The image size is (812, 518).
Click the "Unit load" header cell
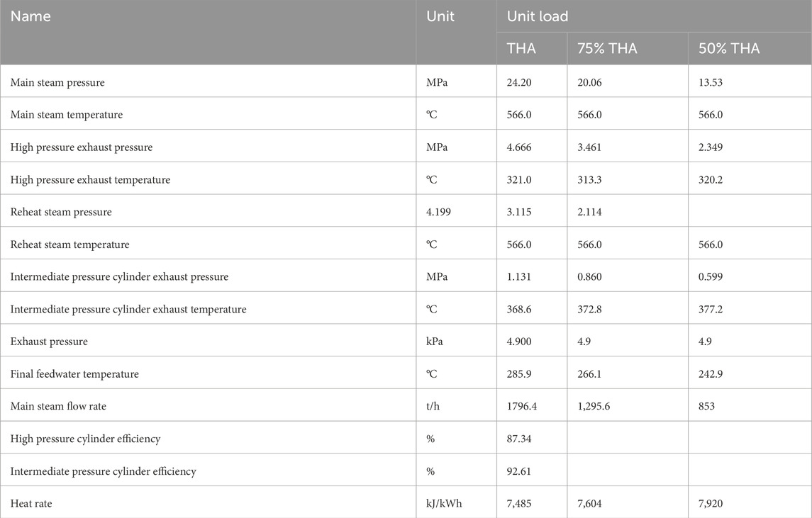coord(538,16)
